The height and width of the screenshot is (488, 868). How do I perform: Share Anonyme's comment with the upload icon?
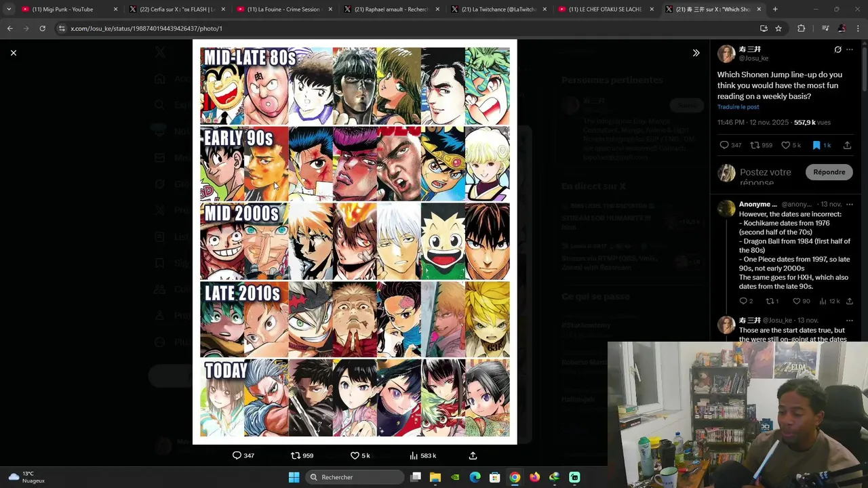point(849,301)
